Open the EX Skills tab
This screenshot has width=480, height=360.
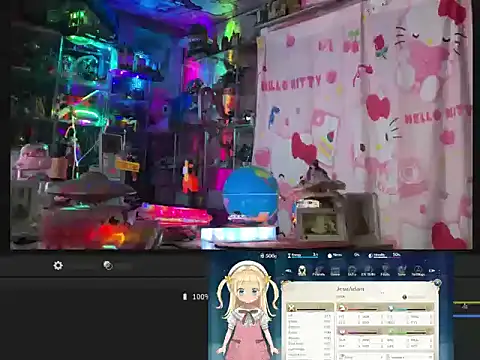click(x=368, y=271)
